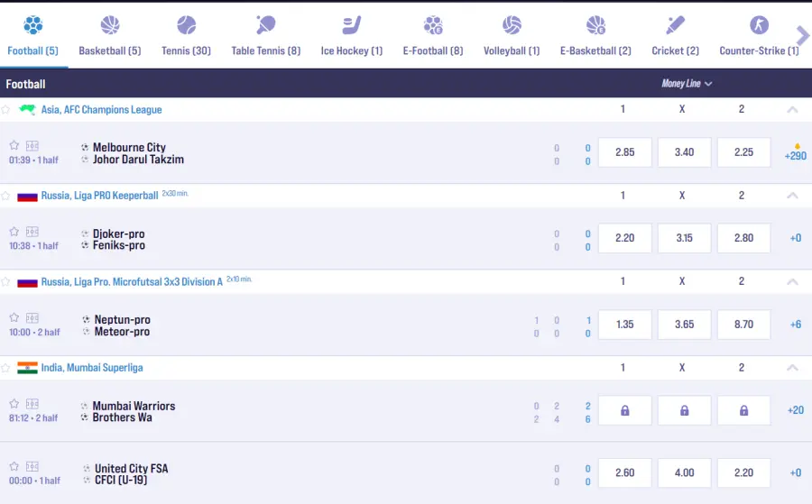Switch to the Cricket (2) tab
Image resolution: width=812 pixels, height=504 pixels.
[675, 50]
